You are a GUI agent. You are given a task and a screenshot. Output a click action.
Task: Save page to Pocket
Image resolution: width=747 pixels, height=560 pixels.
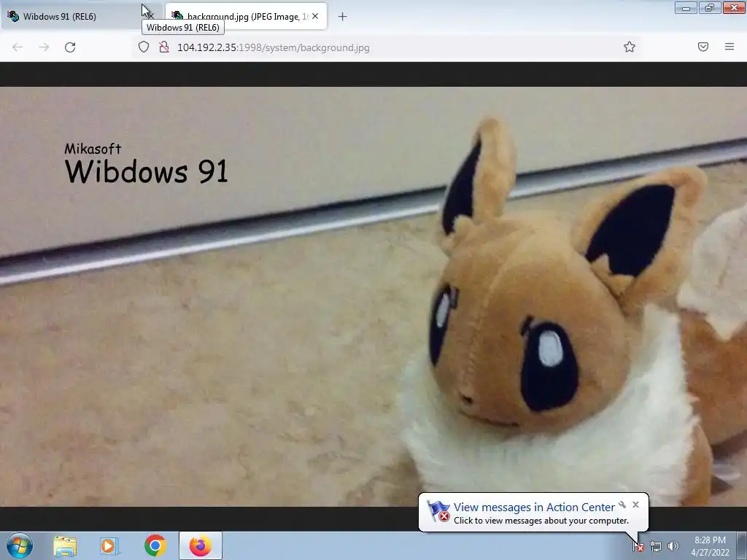[703, 47]
